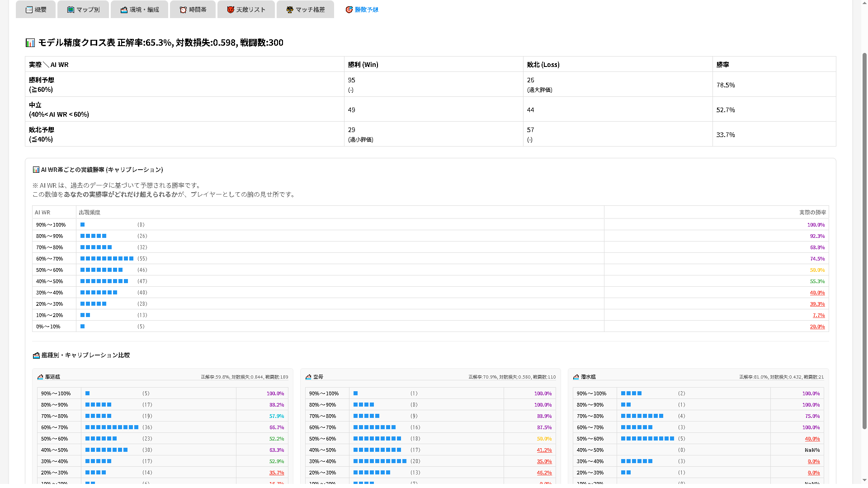Click the 7.7% link in 10%～20% row
Screen dimensions: 868x488
(x=818, y=315)
